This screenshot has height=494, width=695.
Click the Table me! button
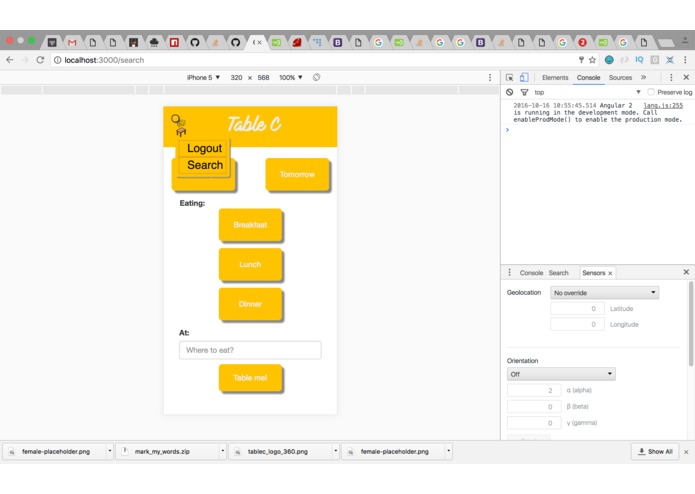[x=250, y=378]
